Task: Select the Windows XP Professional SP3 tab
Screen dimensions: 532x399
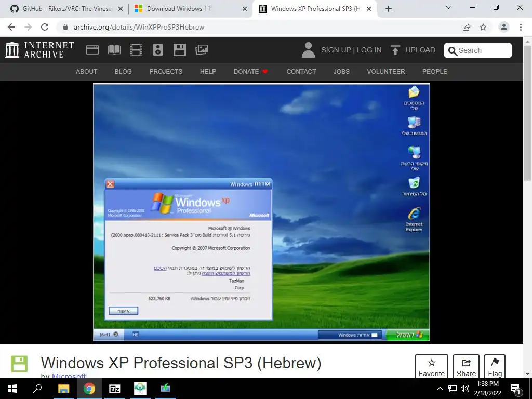Action: click(314, 9)
